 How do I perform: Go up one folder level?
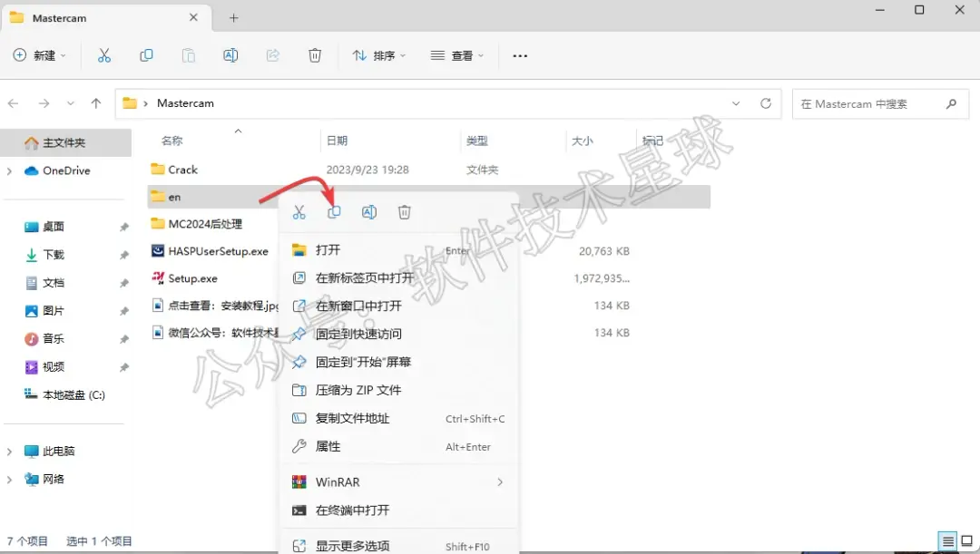[95, 103]
